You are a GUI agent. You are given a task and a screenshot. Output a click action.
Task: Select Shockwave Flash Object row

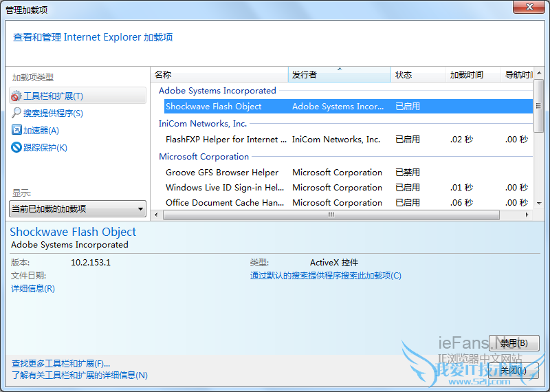click(x=349, y=107)
